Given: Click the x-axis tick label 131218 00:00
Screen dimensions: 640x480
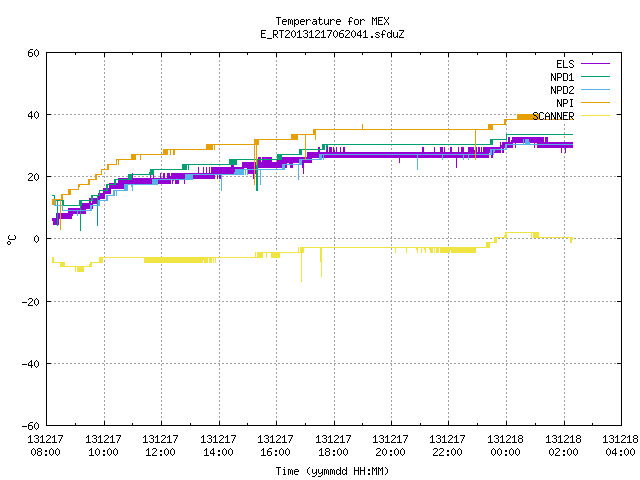Looking at the screenshot, I should 506,446.
